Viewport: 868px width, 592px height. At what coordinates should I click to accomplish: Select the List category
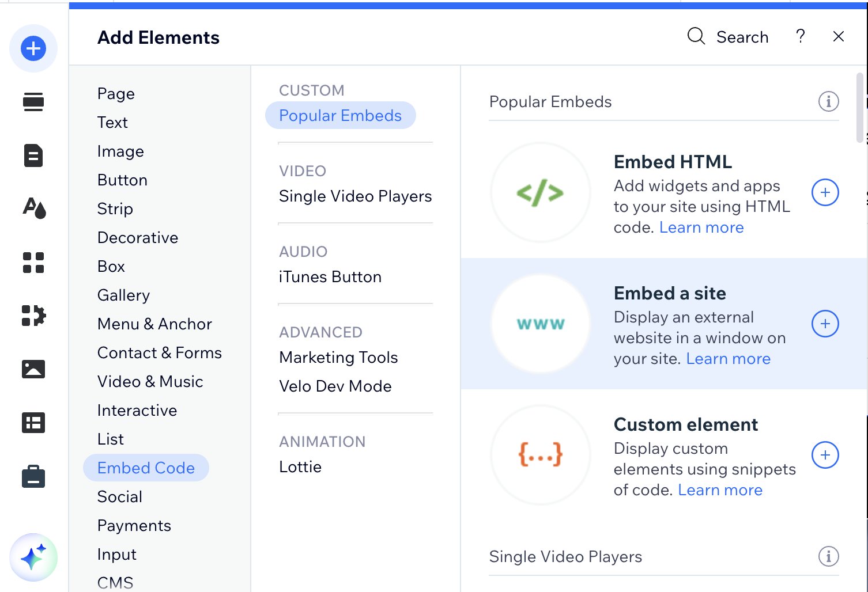[111, 439]
